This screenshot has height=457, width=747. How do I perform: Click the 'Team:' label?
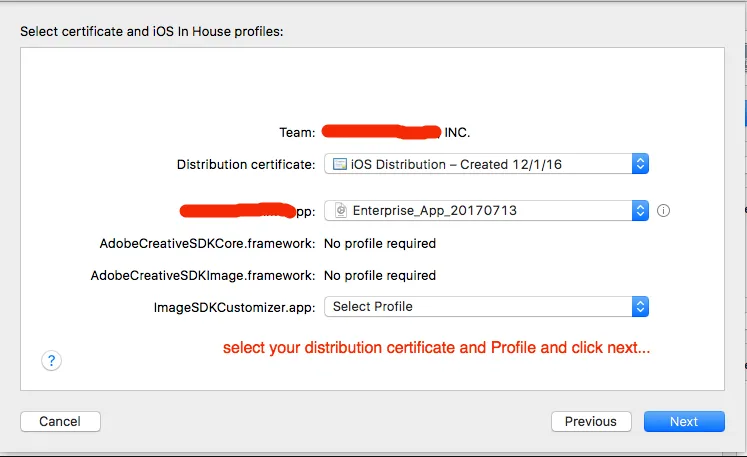[x=297, y=132]
